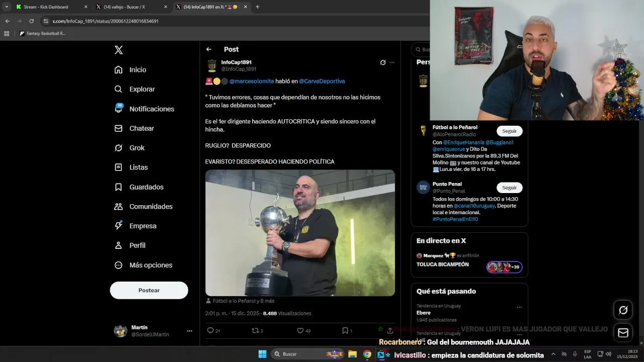The height and width of the screenshot is (362, 644).
Task: Open the post's three-dot more menu
Action: pos(392,62)
